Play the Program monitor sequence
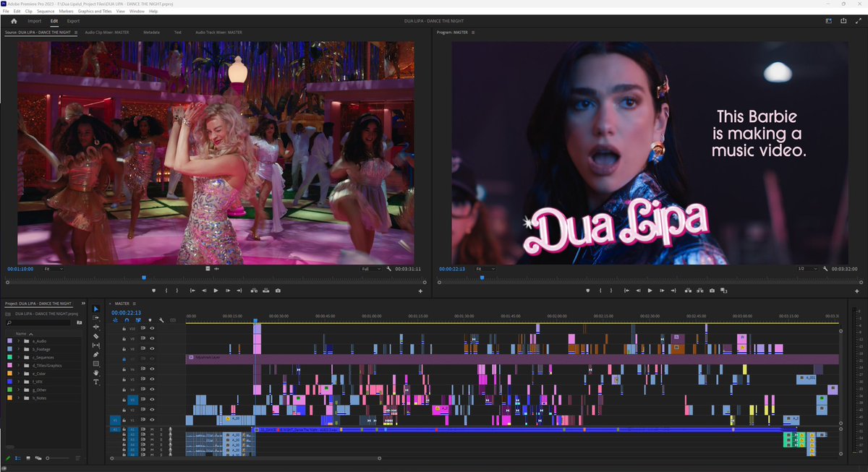This screenshot has width=868, height=472. point(650,291)
